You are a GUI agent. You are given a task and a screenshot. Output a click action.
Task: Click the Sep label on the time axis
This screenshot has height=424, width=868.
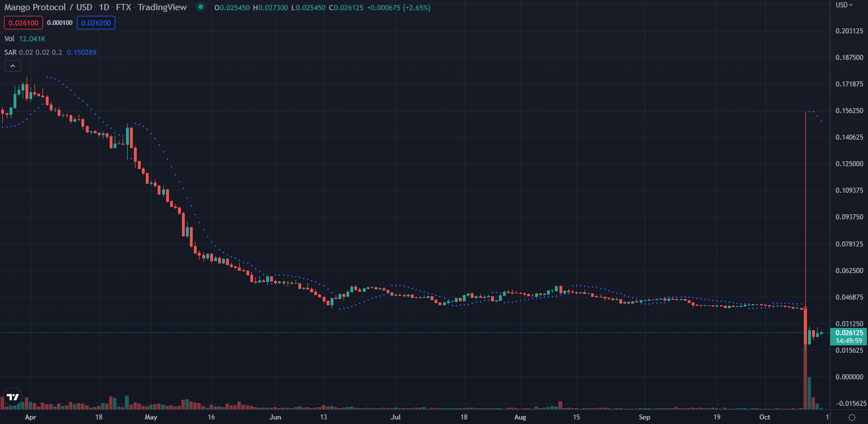coord(645,417)
